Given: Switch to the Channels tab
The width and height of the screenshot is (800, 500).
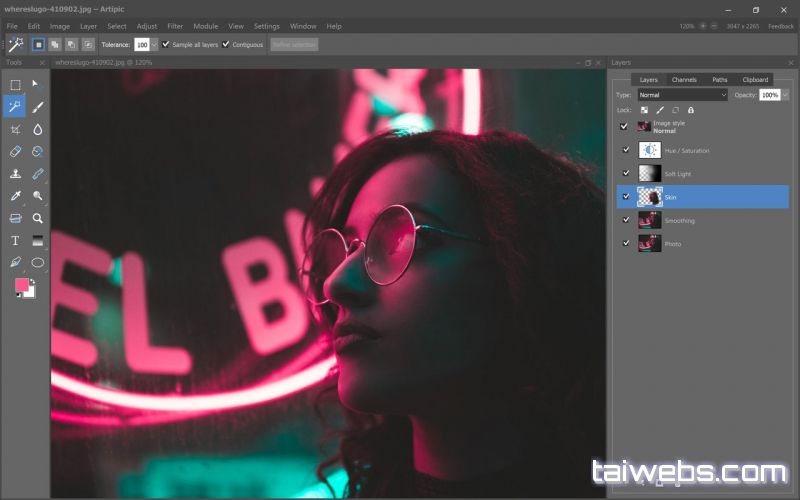Looking at the screenshot, I should (x=684, y=79).
